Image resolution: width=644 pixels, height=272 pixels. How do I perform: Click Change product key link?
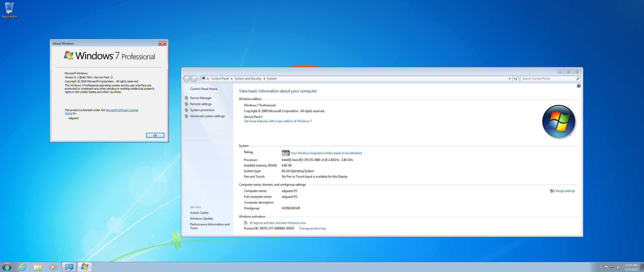point(312,228)
